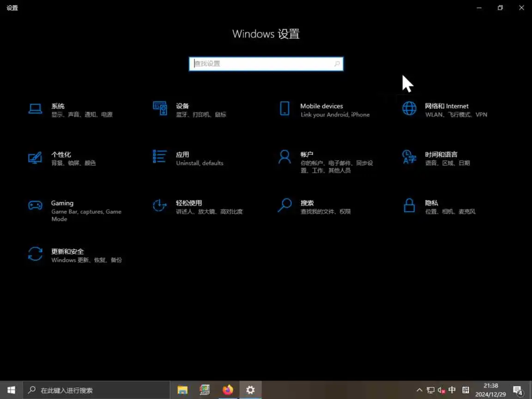The height and width of the screenshot is (399, 532).
Task: Click the 语音、区域、日期 description
Action: 447,163
